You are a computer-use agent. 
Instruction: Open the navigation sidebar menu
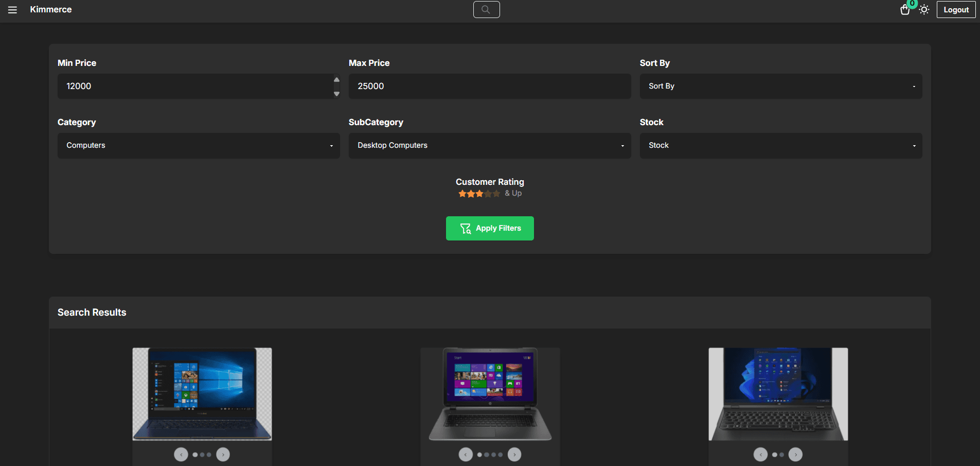coord(12,9)
